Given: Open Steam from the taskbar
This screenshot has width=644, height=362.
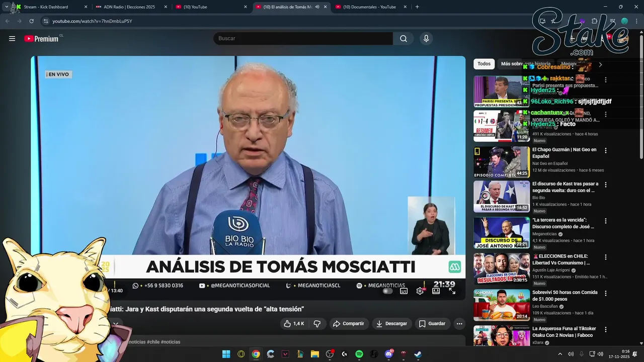Looking at the screenshot, I should coord(418,354).
